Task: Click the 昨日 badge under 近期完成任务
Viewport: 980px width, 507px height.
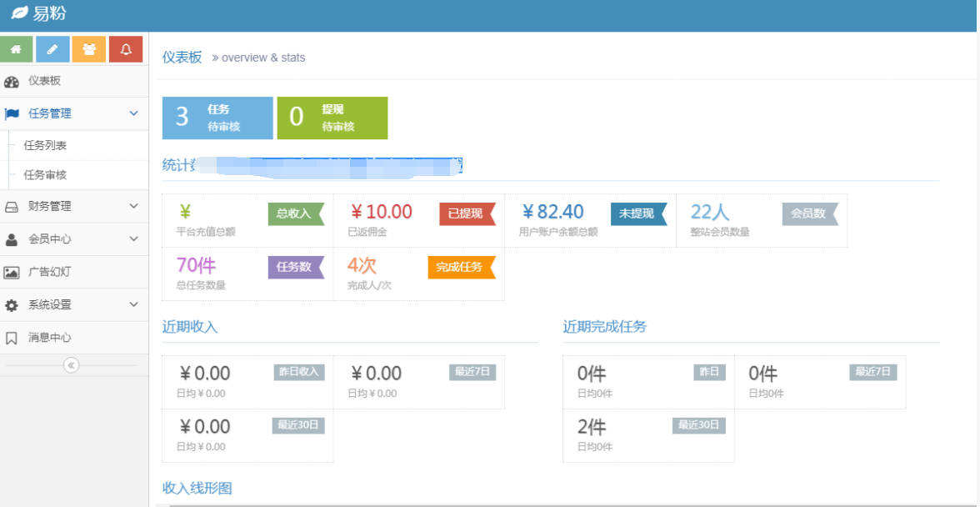Action: pyautogui.click(x=709, y=372)
